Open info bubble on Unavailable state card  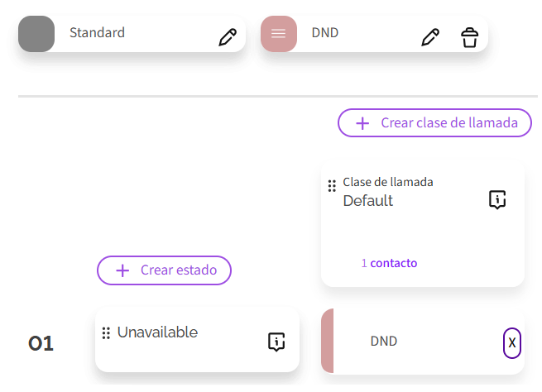coord(276,342)
